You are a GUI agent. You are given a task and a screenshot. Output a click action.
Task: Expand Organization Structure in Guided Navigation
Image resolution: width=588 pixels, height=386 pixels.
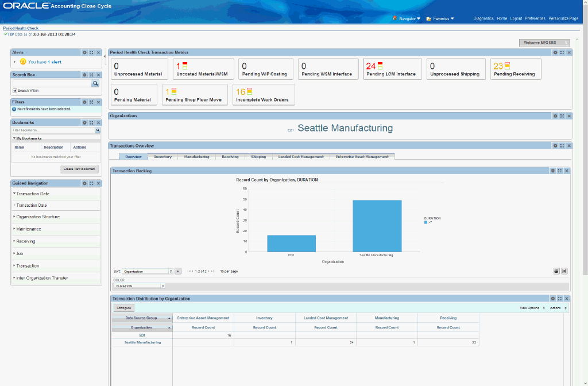[x=14, y=217]
